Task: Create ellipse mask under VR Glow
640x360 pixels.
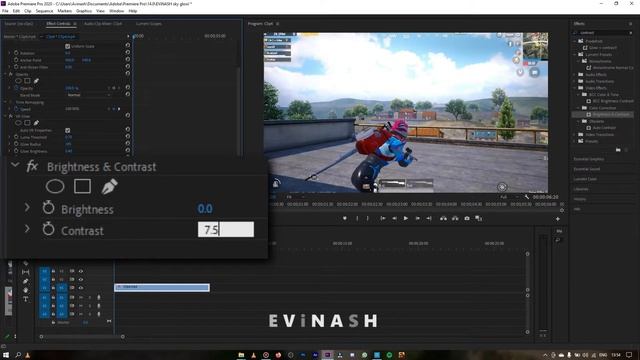Action: coord(18,122)
